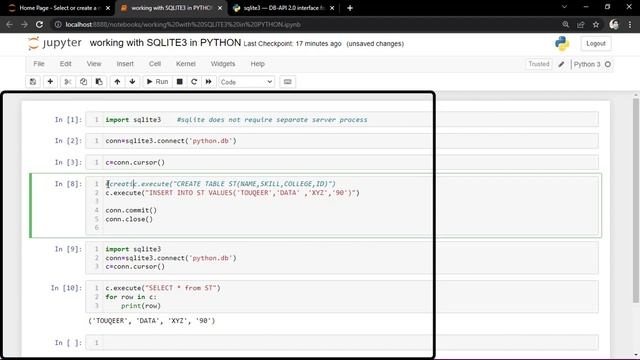
Task: Click the empty last cell In [ ]
Action: 342,342
